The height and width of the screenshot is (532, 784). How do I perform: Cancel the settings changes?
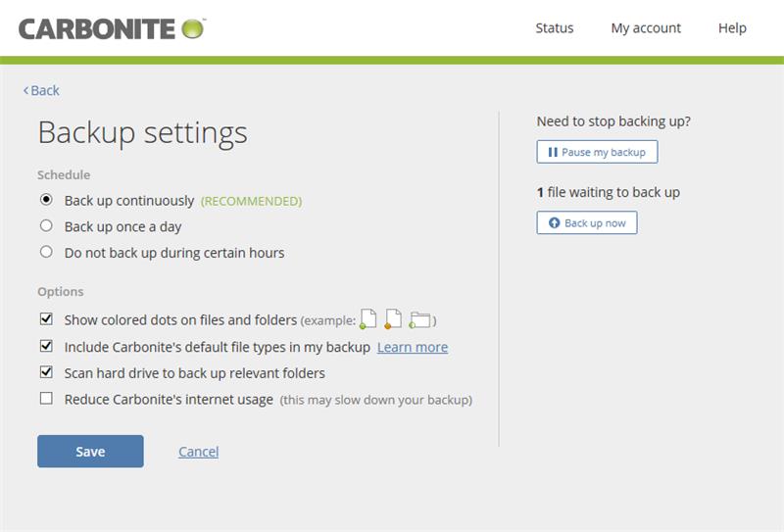(x=199, y=452)
